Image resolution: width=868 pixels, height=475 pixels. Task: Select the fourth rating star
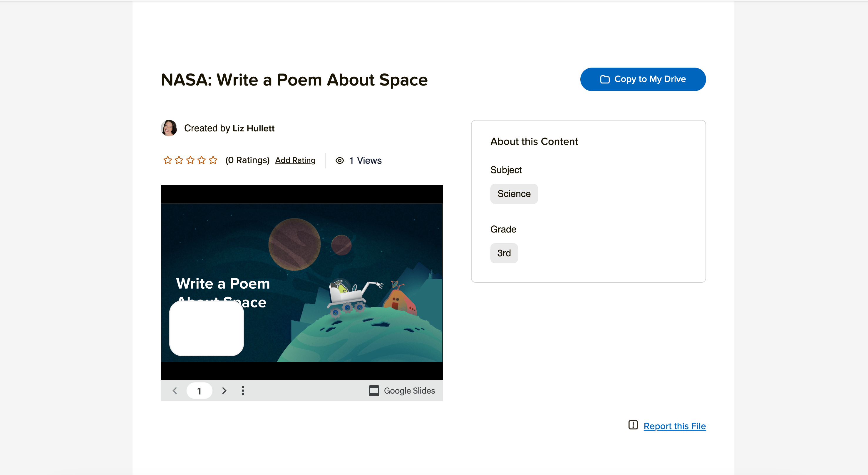coord(202,160)
